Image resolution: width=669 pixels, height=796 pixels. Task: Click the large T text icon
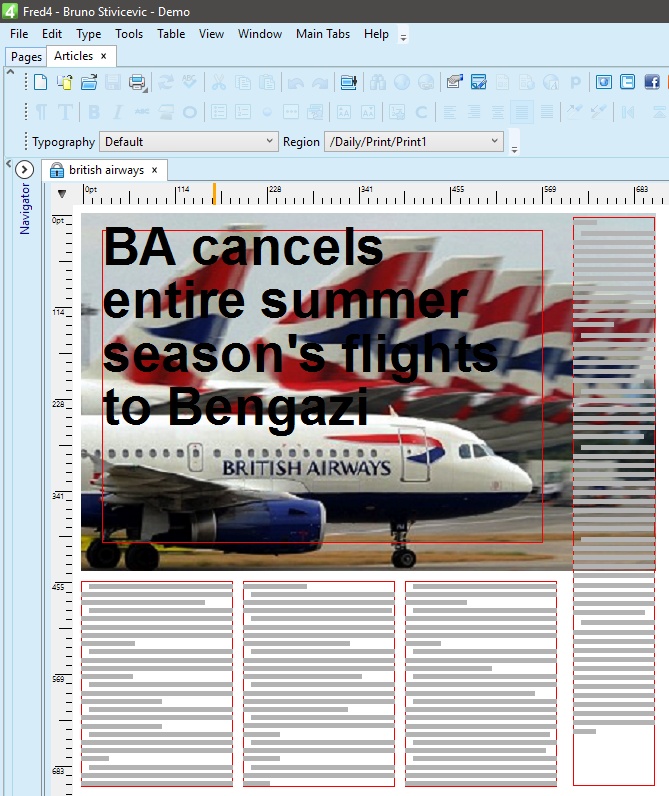pos(65,112)
